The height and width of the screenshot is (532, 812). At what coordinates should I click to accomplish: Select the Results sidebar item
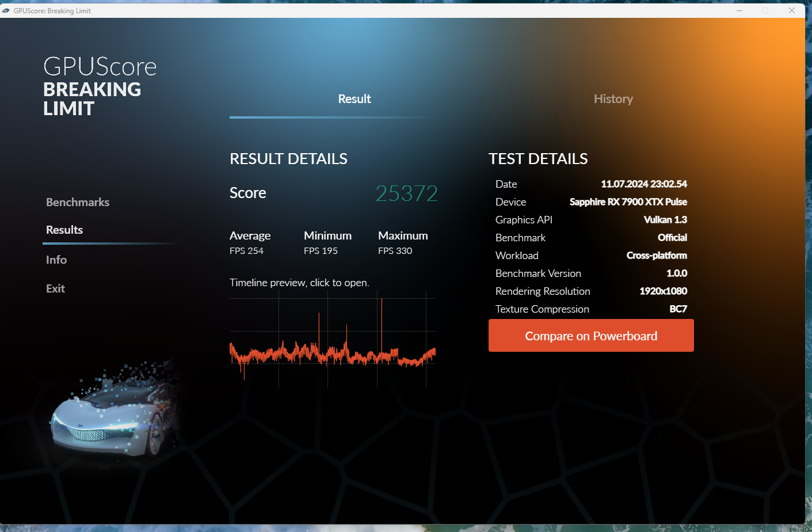click(64, 230)
